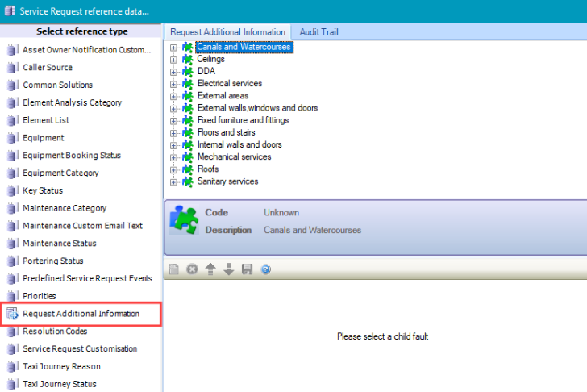The image size is (587, 392).
Task: Click the icon beside Request Additional Information
Action: [x=11, y=314]
